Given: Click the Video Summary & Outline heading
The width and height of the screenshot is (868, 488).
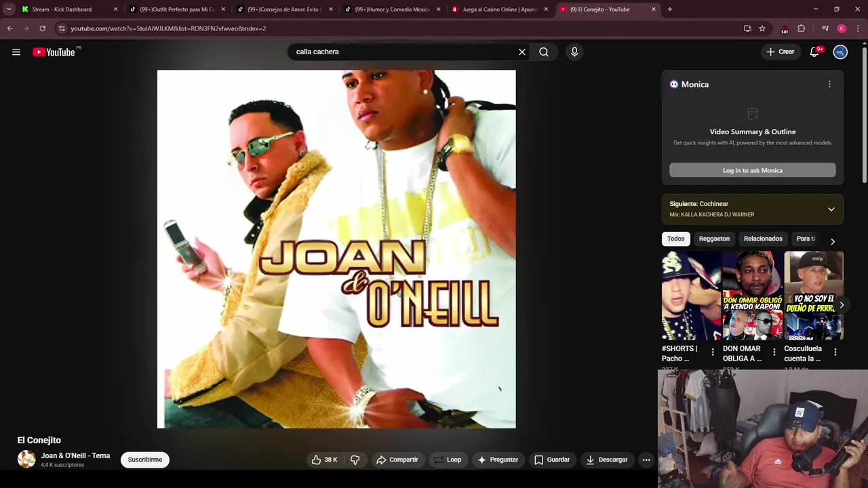Looking at the screenshot, I should [753, 132].
